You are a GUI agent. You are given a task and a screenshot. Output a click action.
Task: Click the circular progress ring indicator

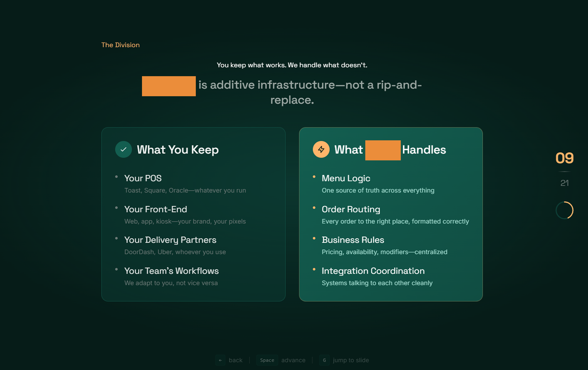coord(564,210)
